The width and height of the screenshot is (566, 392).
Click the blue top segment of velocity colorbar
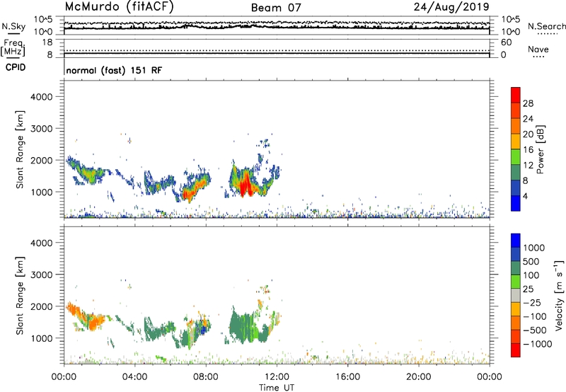pos(516,241)
